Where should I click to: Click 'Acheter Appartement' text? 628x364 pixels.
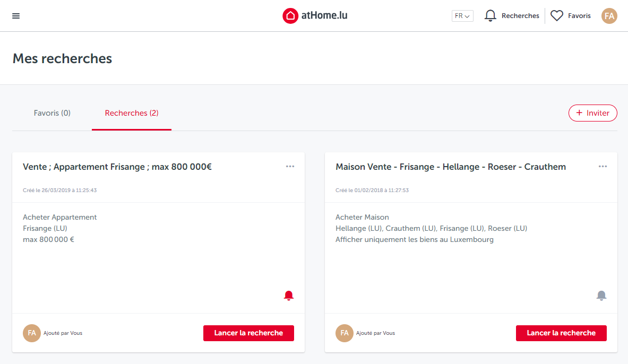coord(59,217)
